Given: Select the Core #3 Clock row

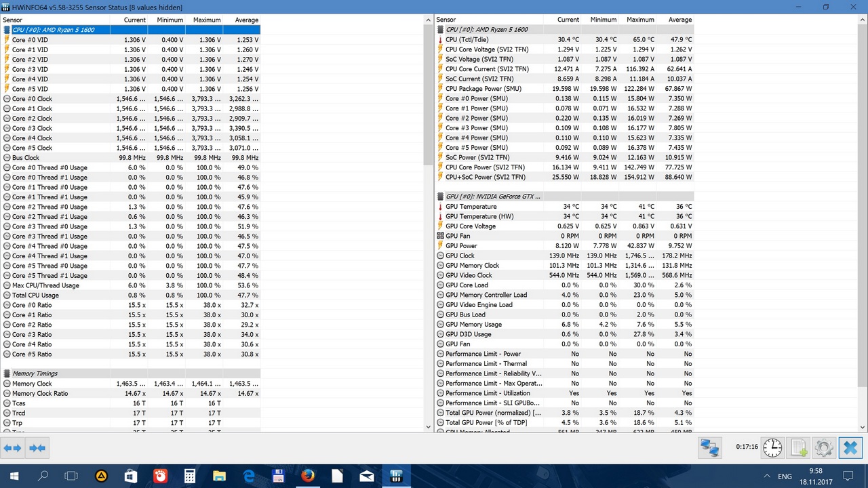Looking at the screenshot, I should point(131,128).
